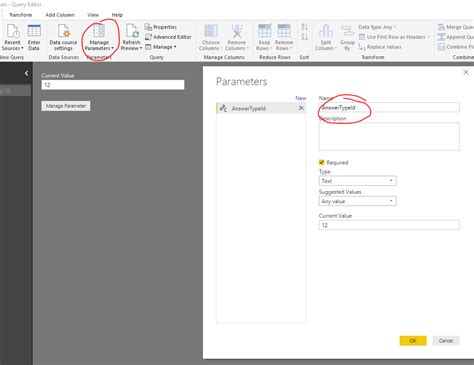The width and height of the screenshot is (474, 365).
Task: Open Data source settings
Action: [x=63, y=37]
